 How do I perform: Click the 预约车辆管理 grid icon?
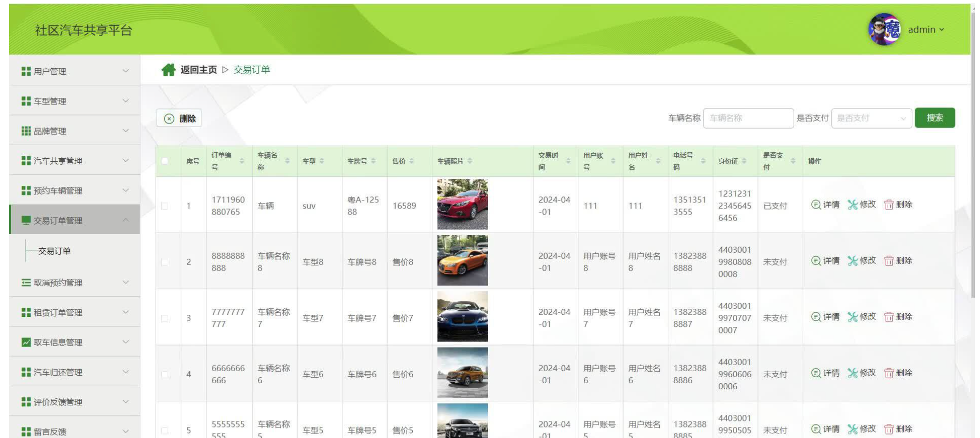26,190
